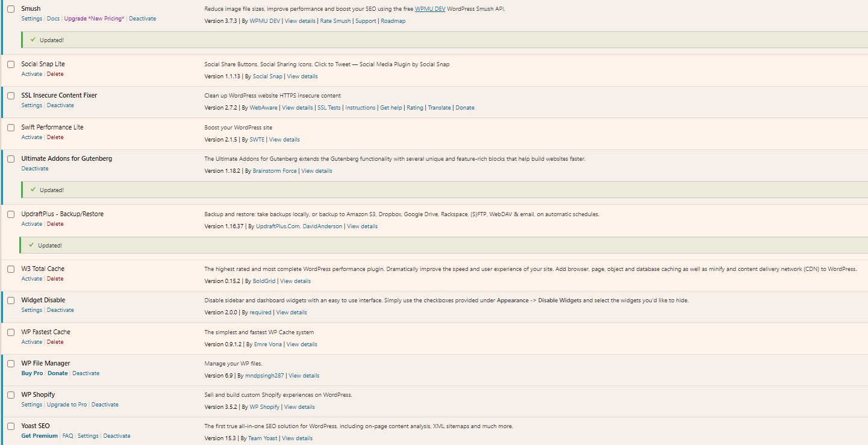This screenshot has height=445, width=868.
Task: Activate W3 Total Cache
Action: point(32,279)
